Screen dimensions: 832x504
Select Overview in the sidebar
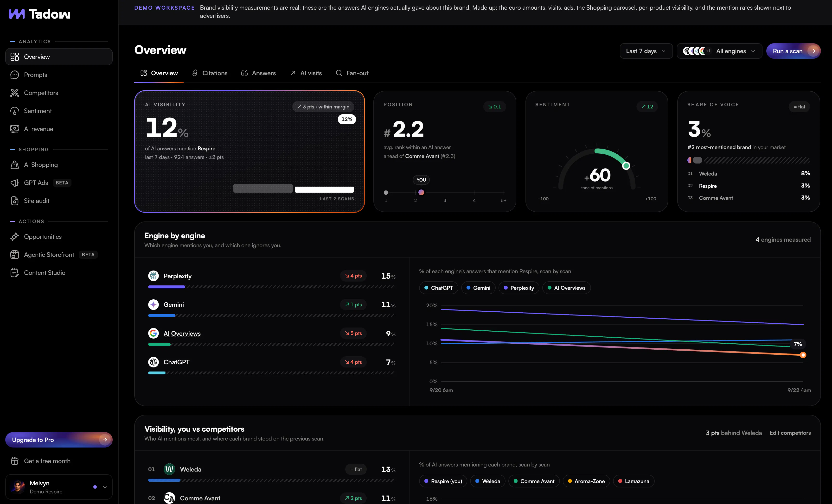pos(59,57)
